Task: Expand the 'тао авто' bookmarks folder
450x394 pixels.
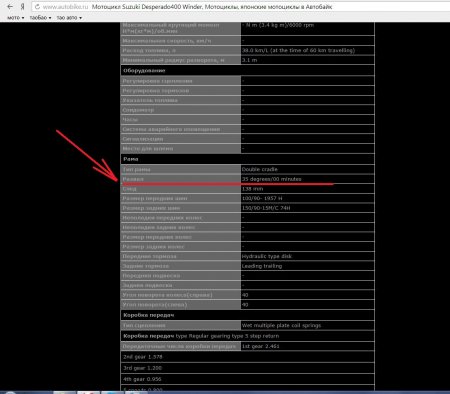Action: pos(69,18)
